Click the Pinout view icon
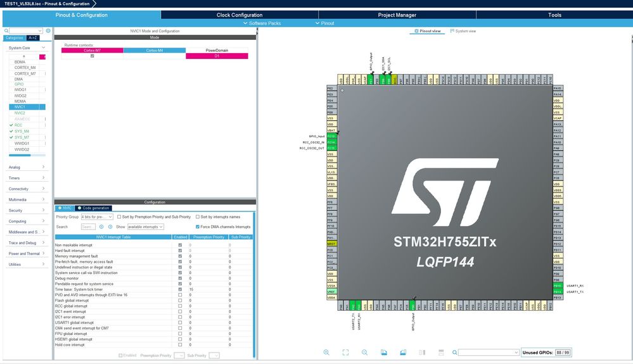Screen dimensions: 633x364 417,31
